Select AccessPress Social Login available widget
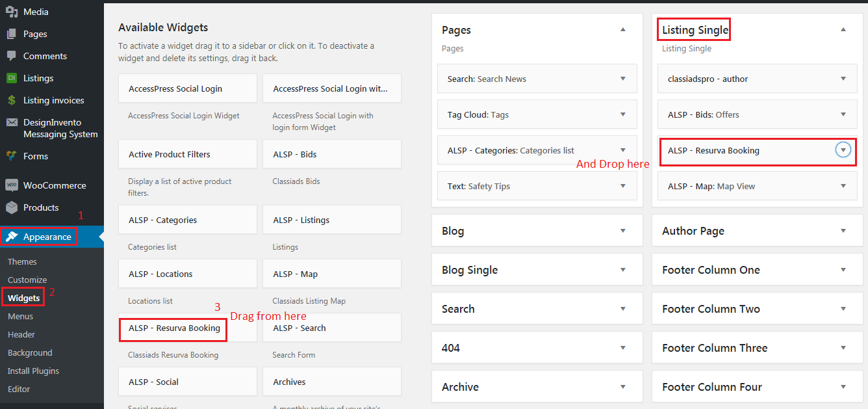 coord(188,88)
